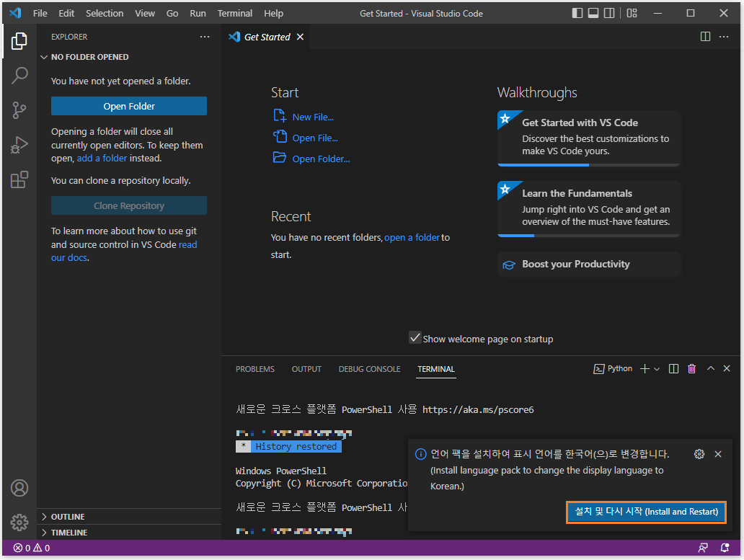Open the Help menu
This screenshot has width=744, height=560.
[x=273, y=13]
